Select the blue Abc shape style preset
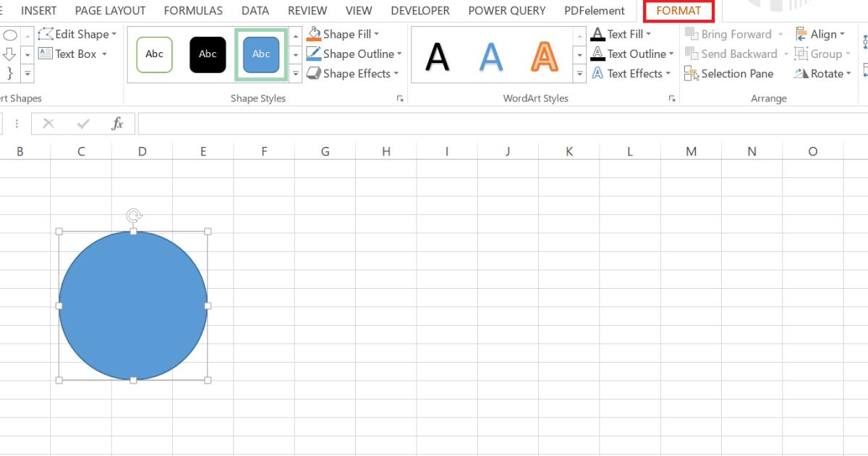This screenshot has height=456, width=868. point(261,54)
